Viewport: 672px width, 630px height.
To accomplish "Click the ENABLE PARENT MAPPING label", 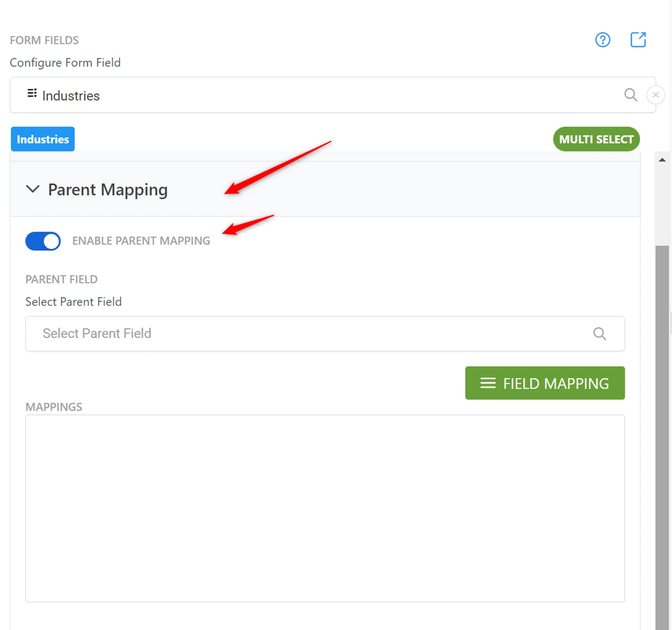I will [141, 241].
